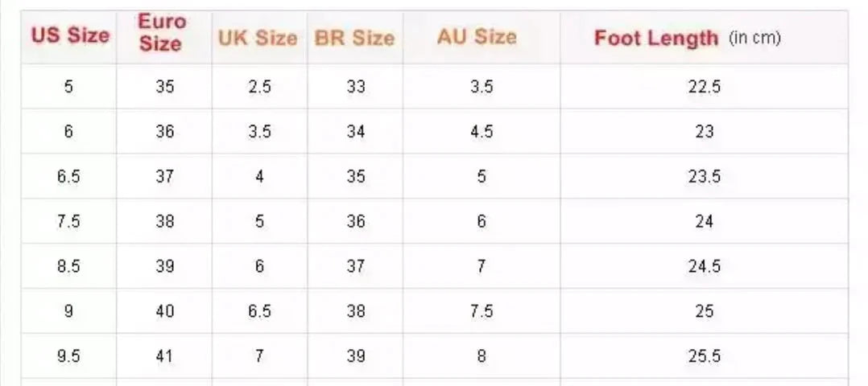Select UK size 2.5 cell
This screenshot has height=386, width=868.
coord(259,87)
